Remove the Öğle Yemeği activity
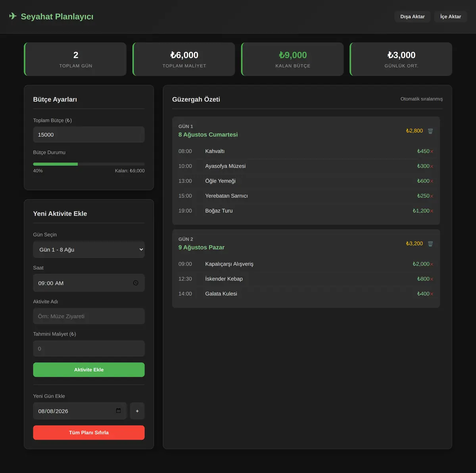Screen dimensions: 476x473 pyautogui.click(x=432, y=181)
